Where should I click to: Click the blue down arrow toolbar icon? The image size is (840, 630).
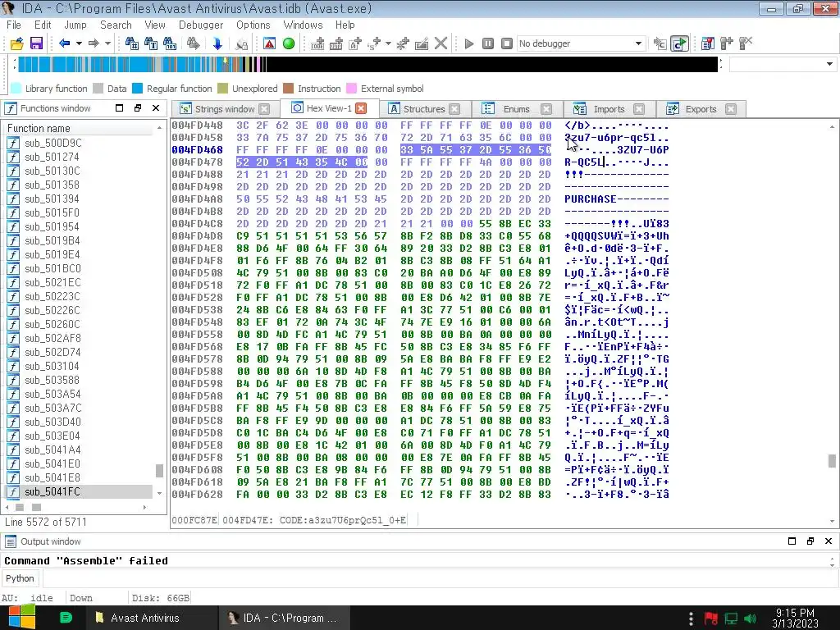(217, 43)
